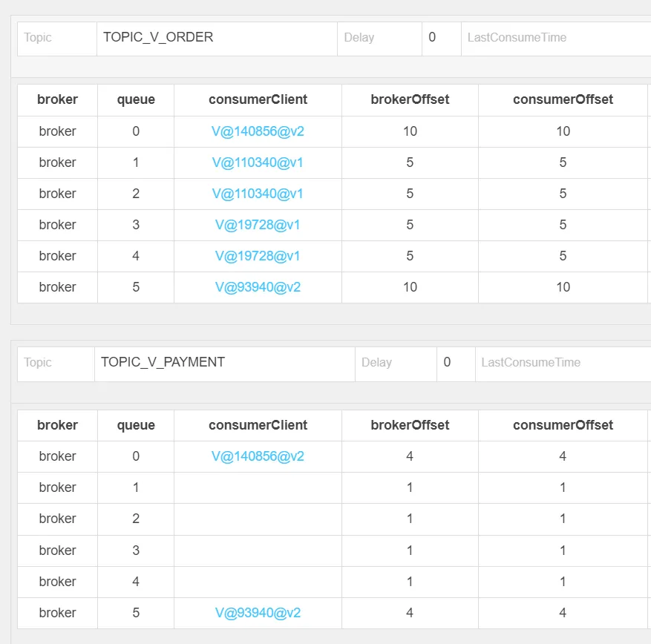The width and height of the screenshot is (651, 644).
Task: Click the Delay value field for TOPIC_V_PAYMENT
Action: tap(456, 364)
